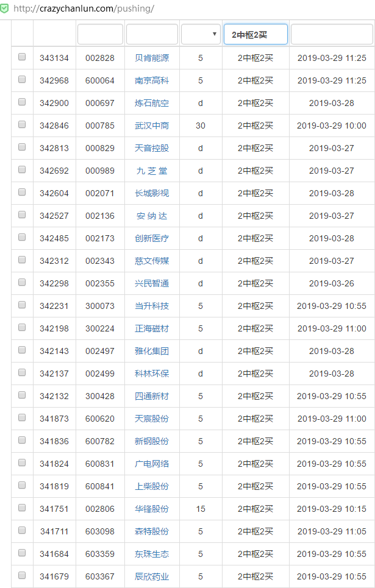Check the box for row 343134
The height and width of the screenshot is (588, 375).
(22, 57)
